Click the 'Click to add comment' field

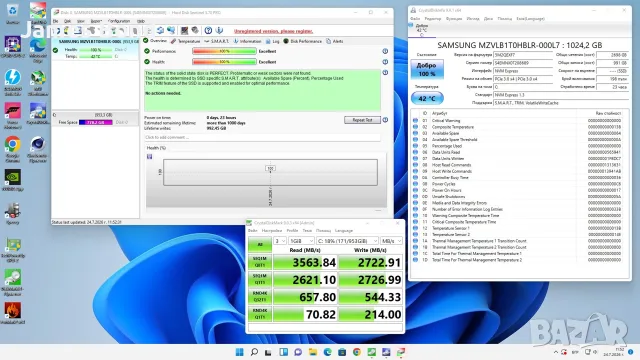point(262,138)
